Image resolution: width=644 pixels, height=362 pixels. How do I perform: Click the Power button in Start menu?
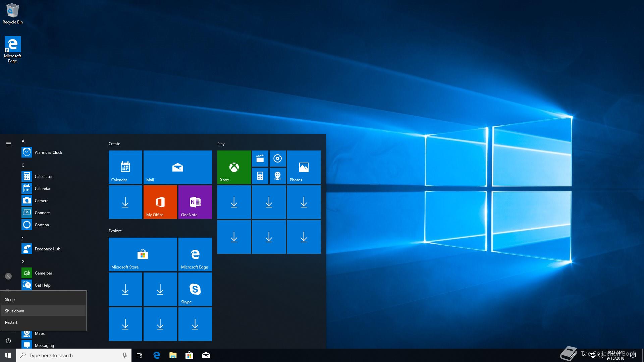(x=8, y=341)
